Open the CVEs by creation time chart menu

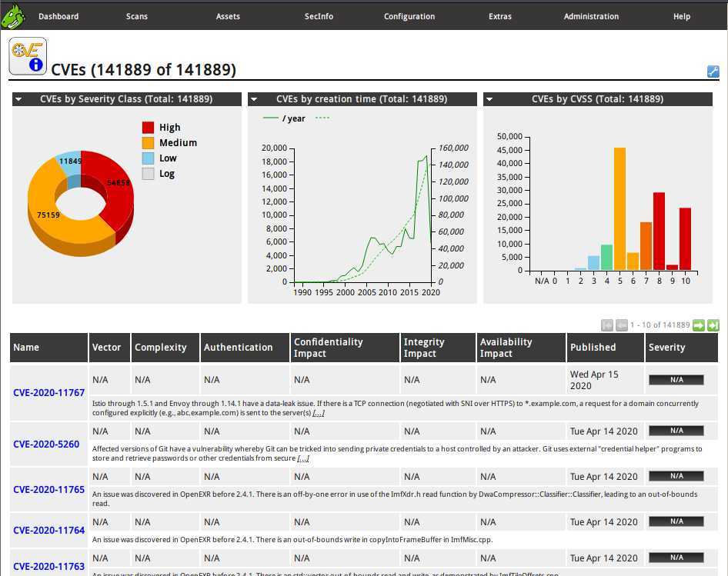[x=254, y=99]
